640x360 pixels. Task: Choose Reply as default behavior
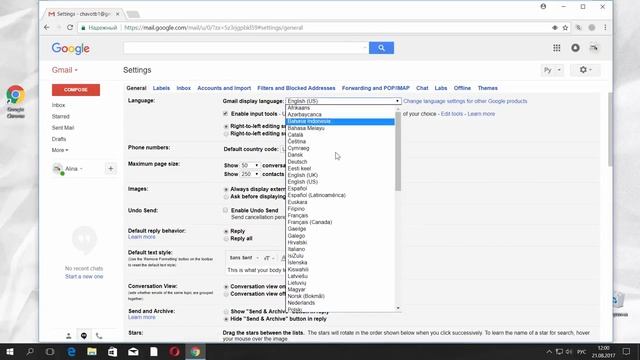(226, 231)
